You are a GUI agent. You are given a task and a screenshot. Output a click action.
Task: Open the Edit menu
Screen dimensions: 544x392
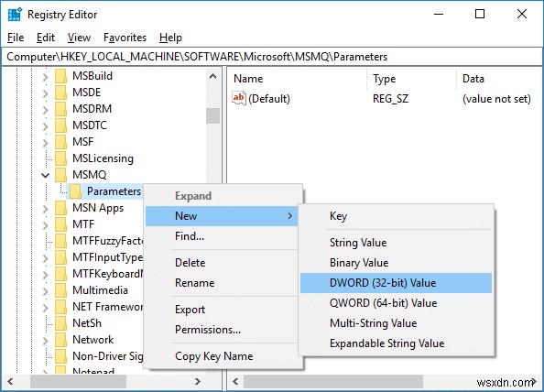tap(46, 38)
